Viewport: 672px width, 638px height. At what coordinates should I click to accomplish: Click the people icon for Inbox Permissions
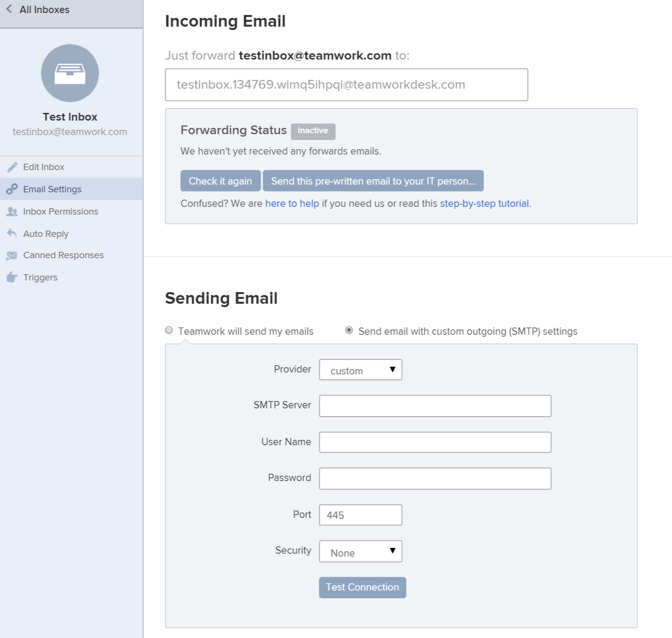point(12,212)
